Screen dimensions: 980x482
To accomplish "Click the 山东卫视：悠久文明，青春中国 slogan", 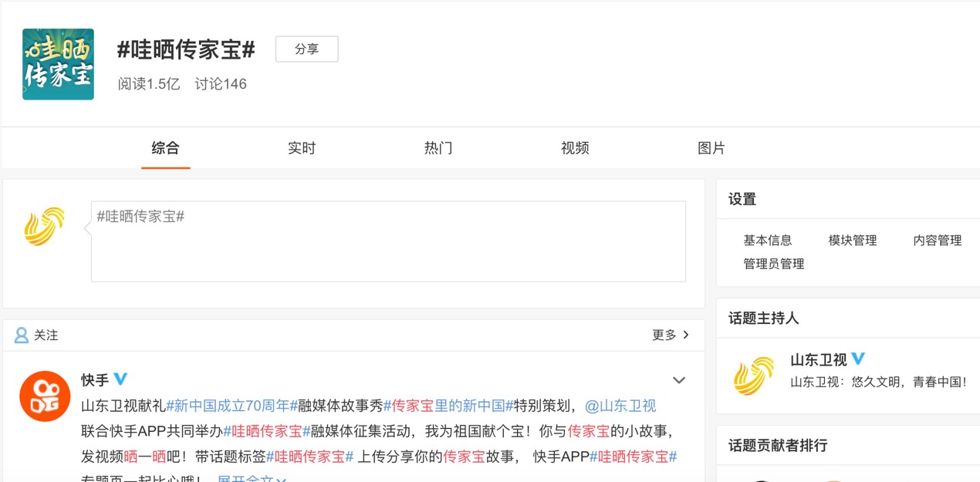I will 879,382.
